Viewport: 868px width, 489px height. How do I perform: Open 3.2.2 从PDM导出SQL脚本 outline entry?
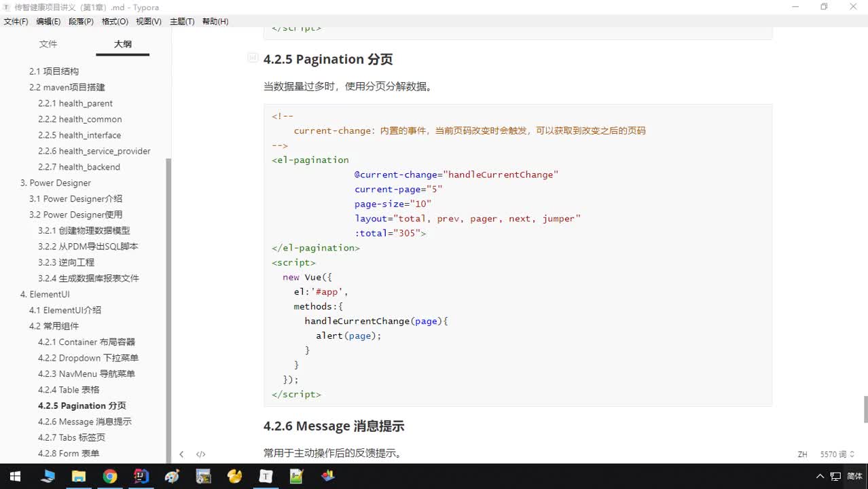pos(88,247)
